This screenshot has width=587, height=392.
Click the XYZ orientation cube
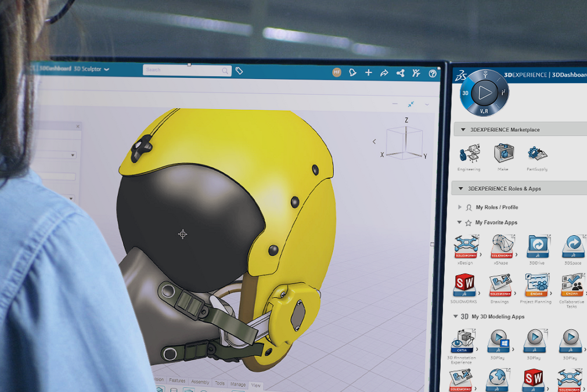pyautogui.click(x=404, y=142)
